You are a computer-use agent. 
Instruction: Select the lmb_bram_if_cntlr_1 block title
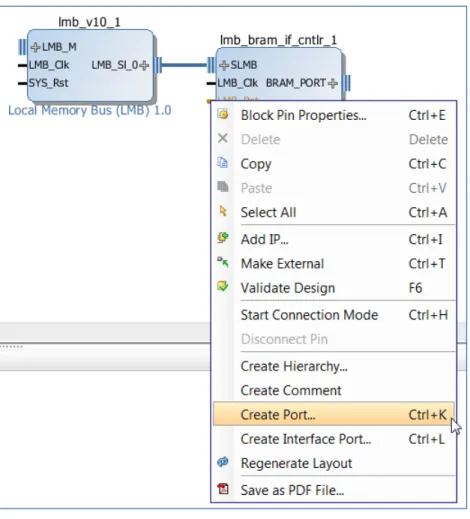(x=278, y=40)
